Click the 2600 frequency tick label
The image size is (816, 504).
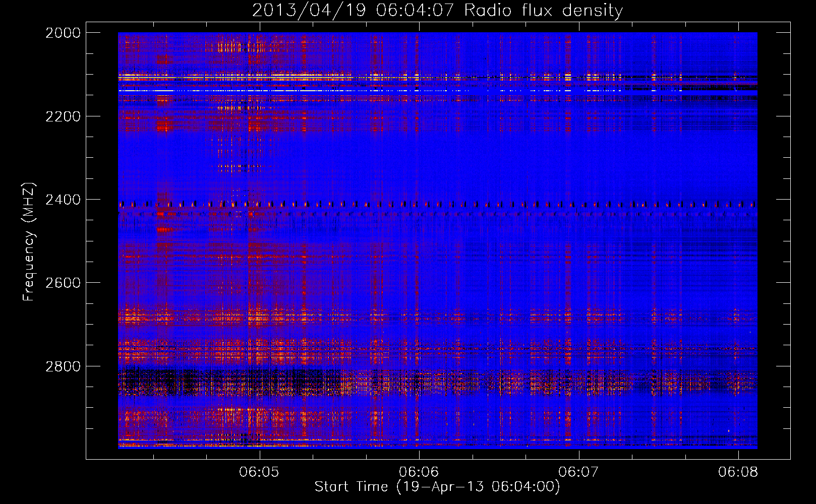click(x=63, y=283)
